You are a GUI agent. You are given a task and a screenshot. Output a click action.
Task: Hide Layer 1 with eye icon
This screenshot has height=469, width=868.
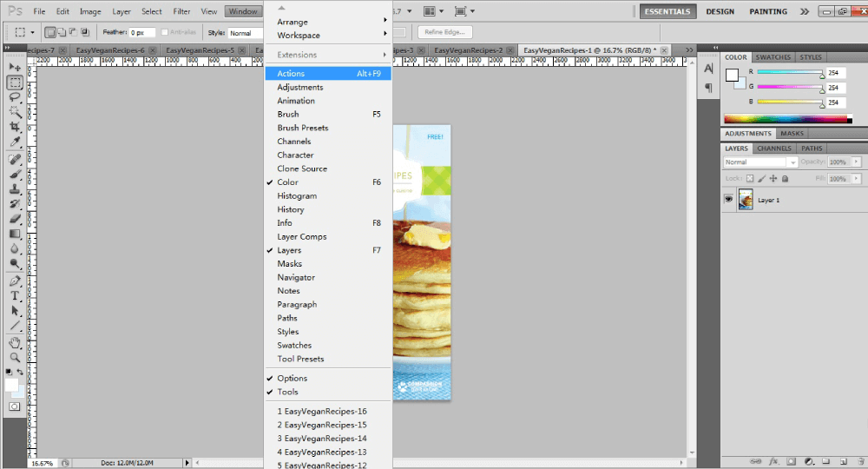coord(729,200)
